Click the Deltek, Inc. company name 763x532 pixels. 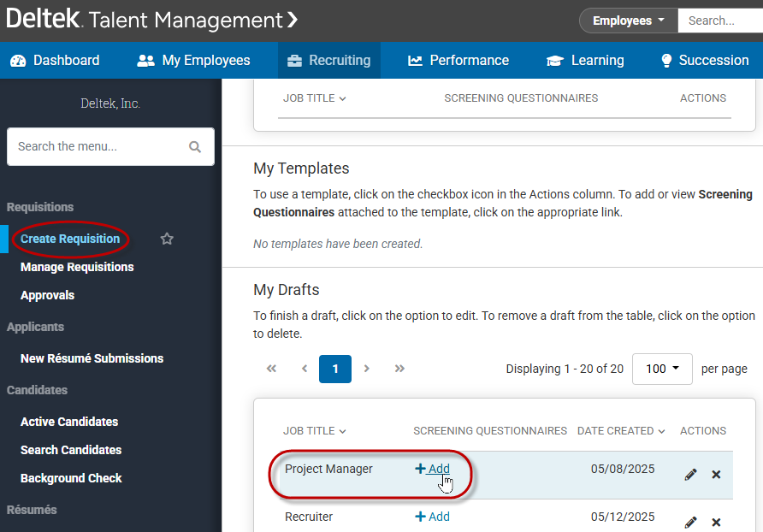110,103
